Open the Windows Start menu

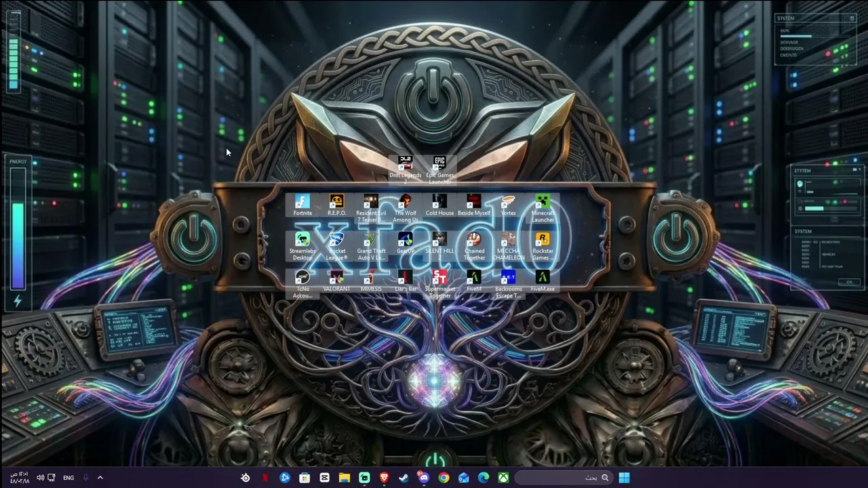(624, 478)
